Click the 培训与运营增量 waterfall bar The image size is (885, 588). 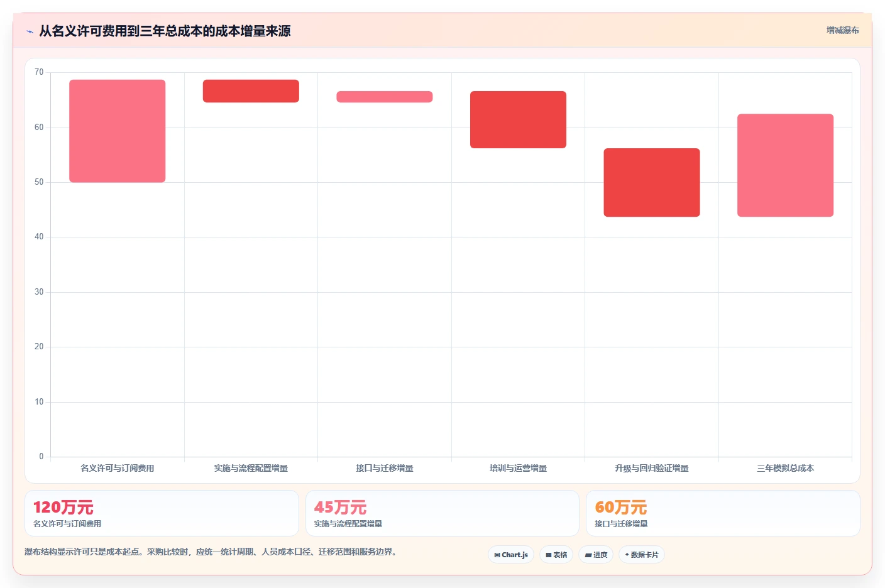click(x=518, y=119)
